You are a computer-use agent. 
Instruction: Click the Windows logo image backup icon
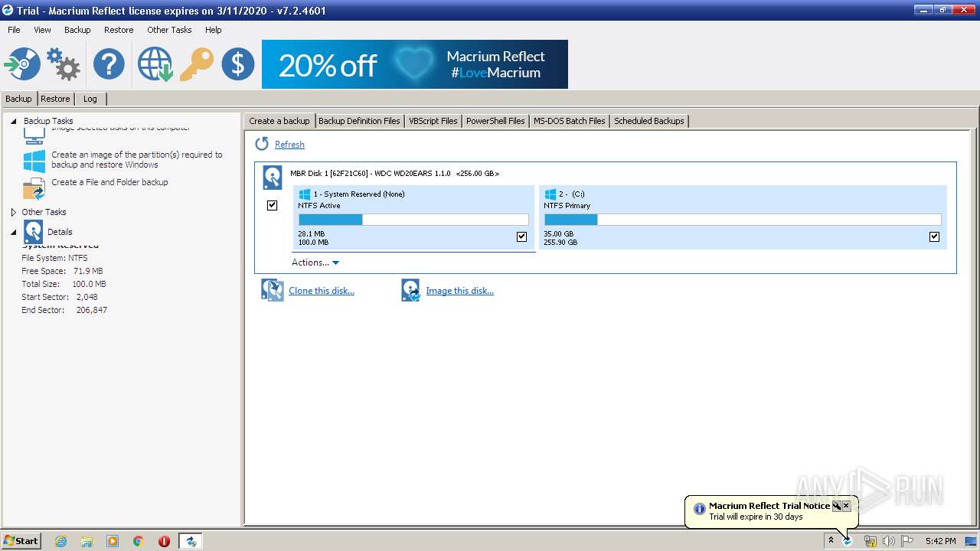pos(34,161)
